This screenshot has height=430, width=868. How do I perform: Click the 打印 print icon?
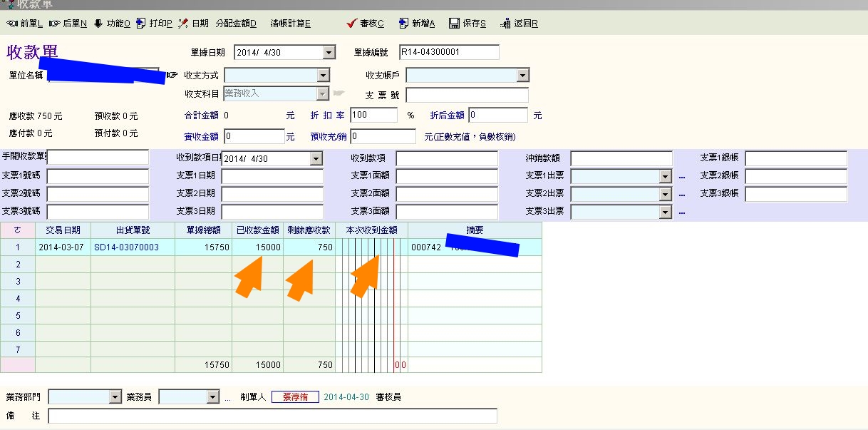pos(141,24)
